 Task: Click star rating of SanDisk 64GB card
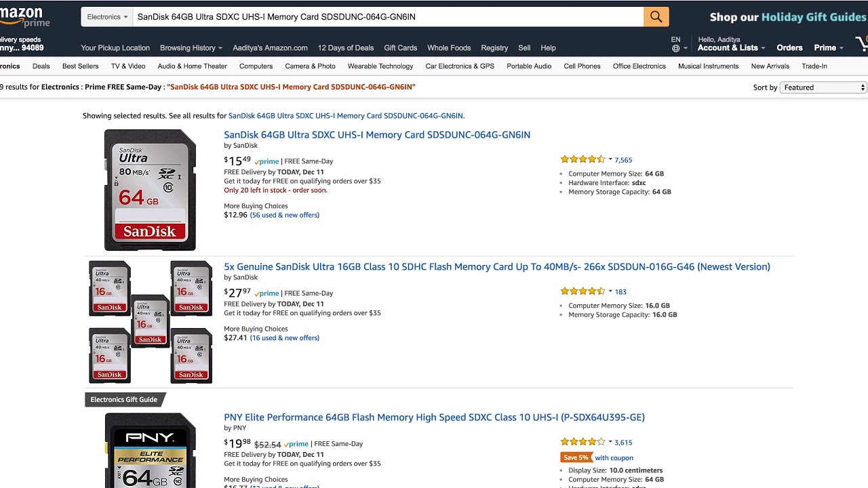(583, 160)
